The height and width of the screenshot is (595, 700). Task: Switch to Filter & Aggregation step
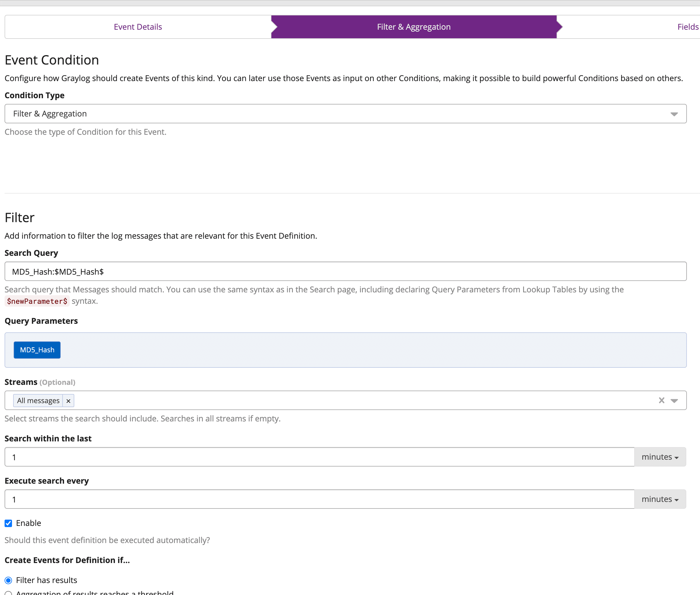tap(413, 27)
